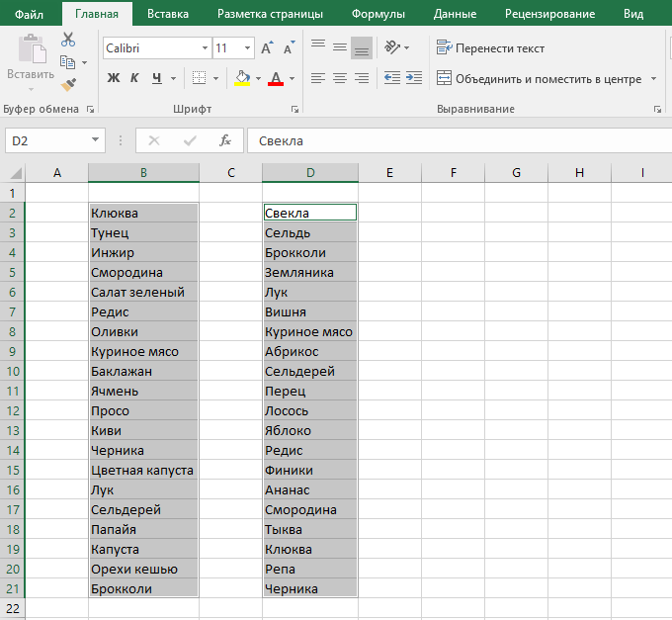The width and height of the screenshot is (672, 620).
Task: Apply red font color A
Action: coord(276,78)
